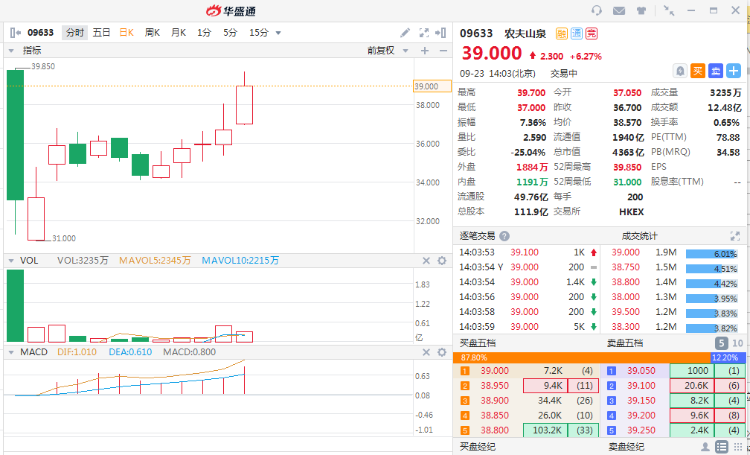The image size is (750, 455).
Task: Switch to the 周K chart tab
Action: (x=152, y=33)
